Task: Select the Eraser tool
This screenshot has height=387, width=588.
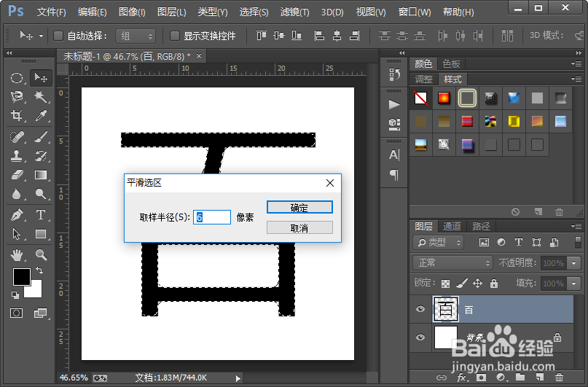Action: pos(17,175)
